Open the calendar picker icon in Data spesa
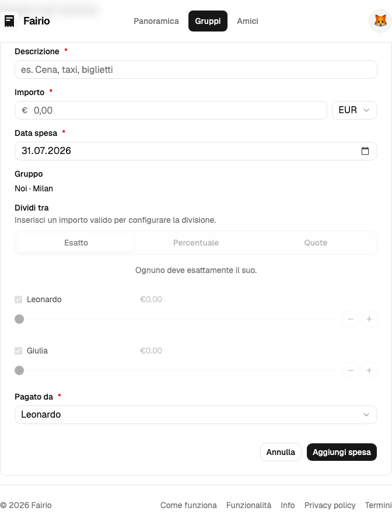Screen dimensions: 392x532 pyautogui.click(x=365, y=151)
